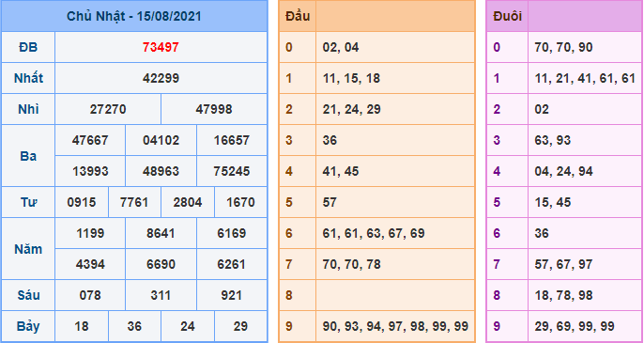644x343 pixels.
Task: Select sixth prize number 078
Action: pyautogui.click(x=90, y=295)
